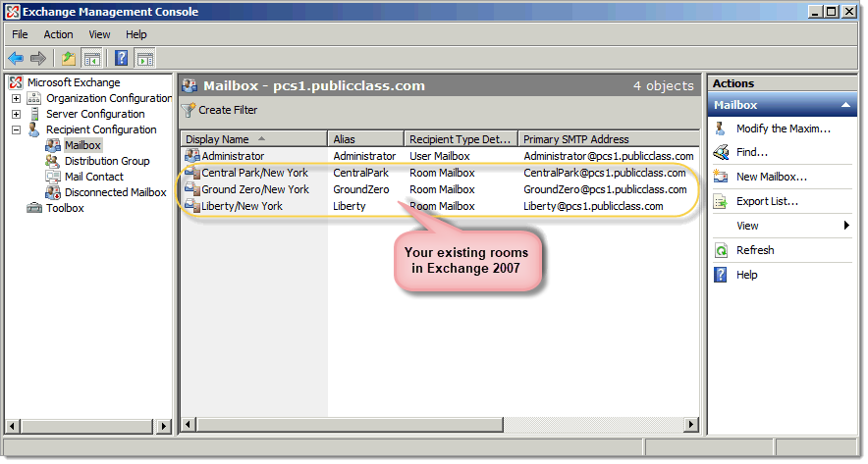The height and width of the screenshot is (464, 868).
Task: Select the Toolbox node
Action: 65,208
